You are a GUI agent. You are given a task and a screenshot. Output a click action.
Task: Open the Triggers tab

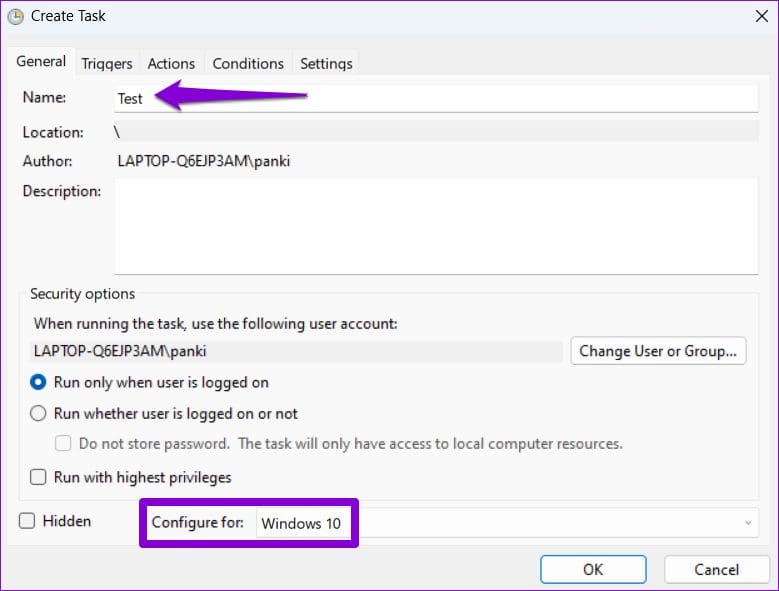click(107, 63)
